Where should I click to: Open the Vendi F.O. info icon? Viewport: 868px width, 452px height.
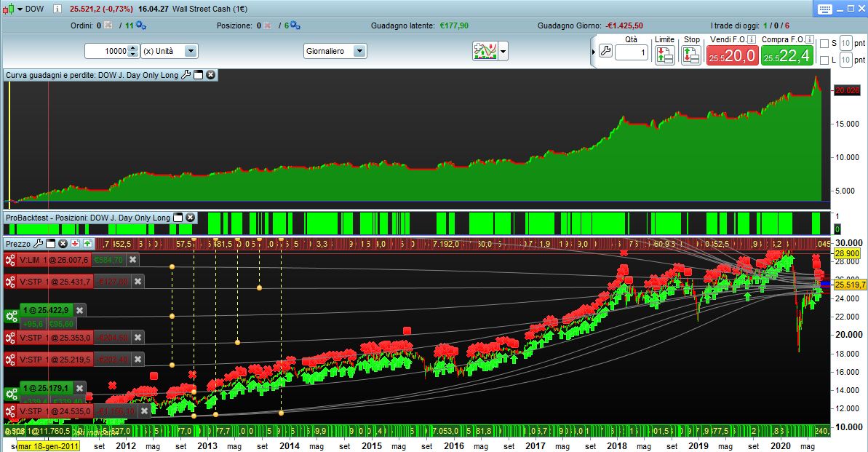751,39
